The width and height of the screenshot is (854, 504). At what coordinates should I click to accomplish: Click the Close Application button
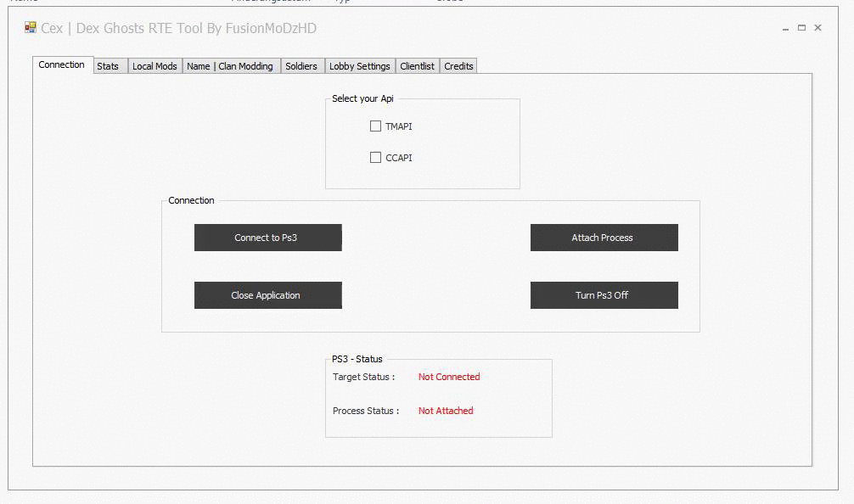click(x=268, y=295)
